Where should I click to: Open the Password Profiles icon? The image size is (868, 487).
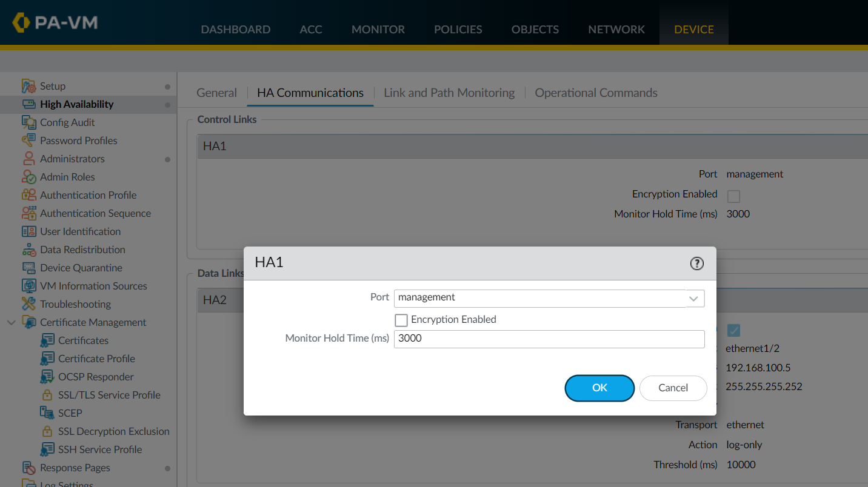pyautogui.click(x=29, y=141)
